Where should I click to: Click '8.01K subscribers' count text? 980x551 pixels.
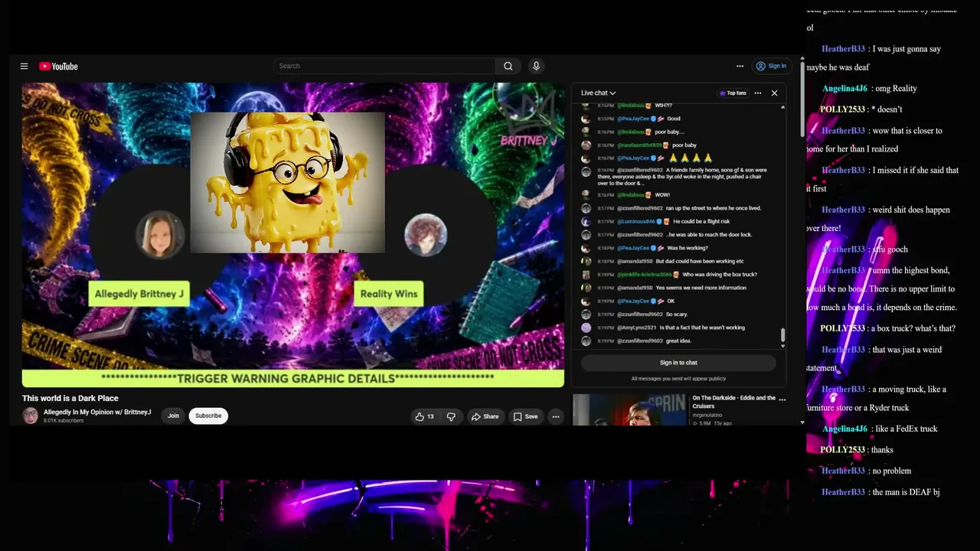click(64, 421)
